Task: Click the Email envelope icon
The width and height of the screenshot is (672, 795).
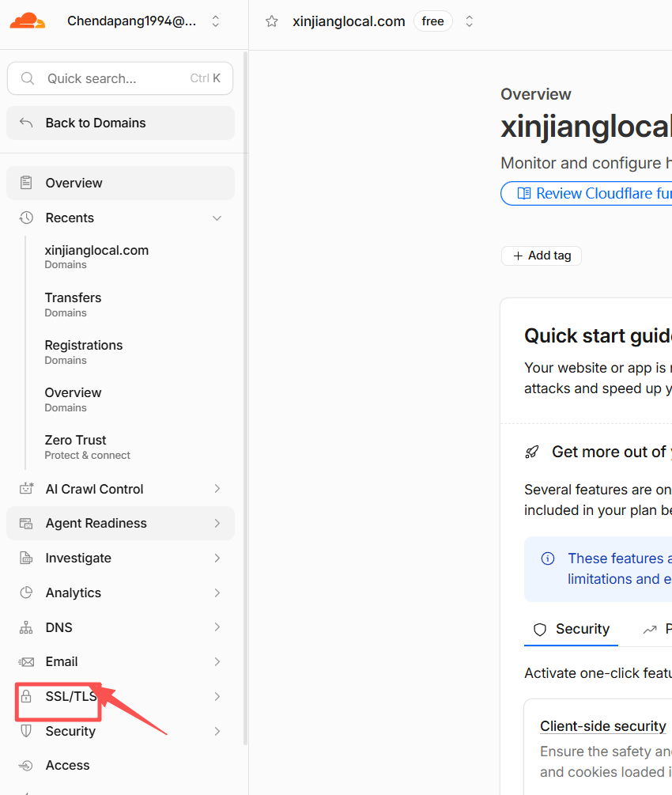Action: (26, 661)
